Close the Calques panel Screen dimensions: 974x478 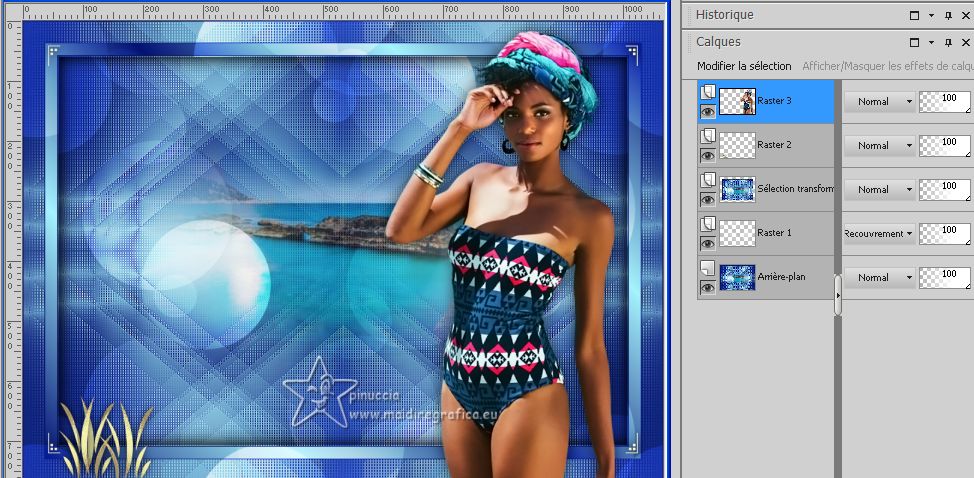pos(967,42)
